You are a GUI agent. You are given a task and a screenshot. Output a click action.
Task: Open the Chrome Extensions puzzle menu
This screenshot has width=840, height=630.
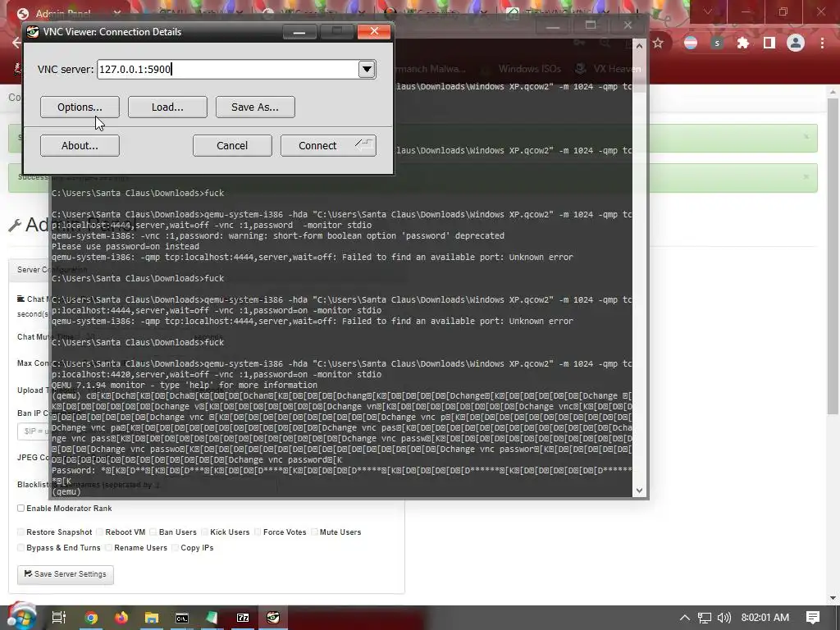[x=742, y=43]
